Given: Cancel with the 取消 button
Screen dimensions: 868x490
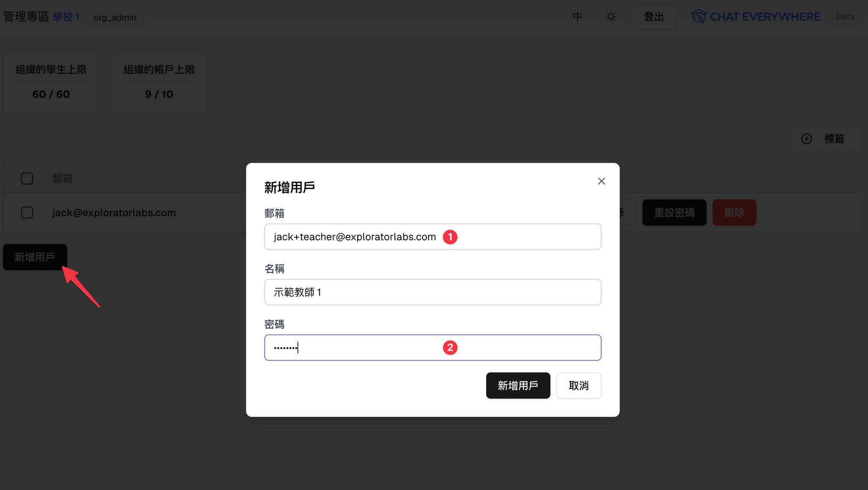Looking at the screenshot, I should [x=579, y=385].
